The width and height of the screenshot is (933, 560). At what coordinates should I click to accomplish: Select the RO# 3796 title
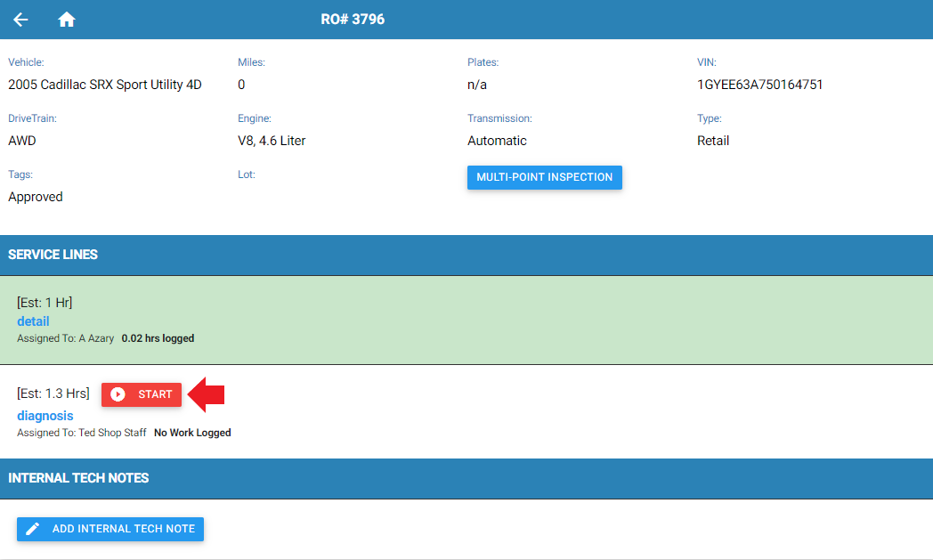[x=353, y=20]
